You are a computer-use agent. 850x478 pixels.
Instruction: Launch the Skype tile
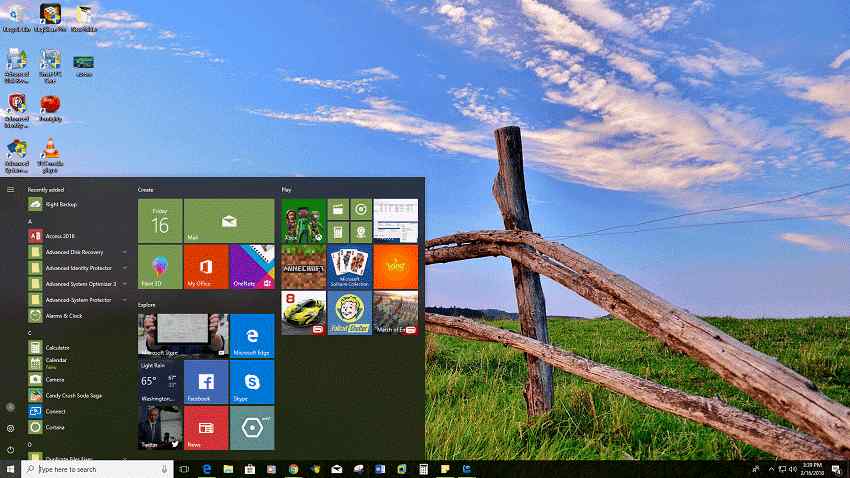[x=252, y=382]
